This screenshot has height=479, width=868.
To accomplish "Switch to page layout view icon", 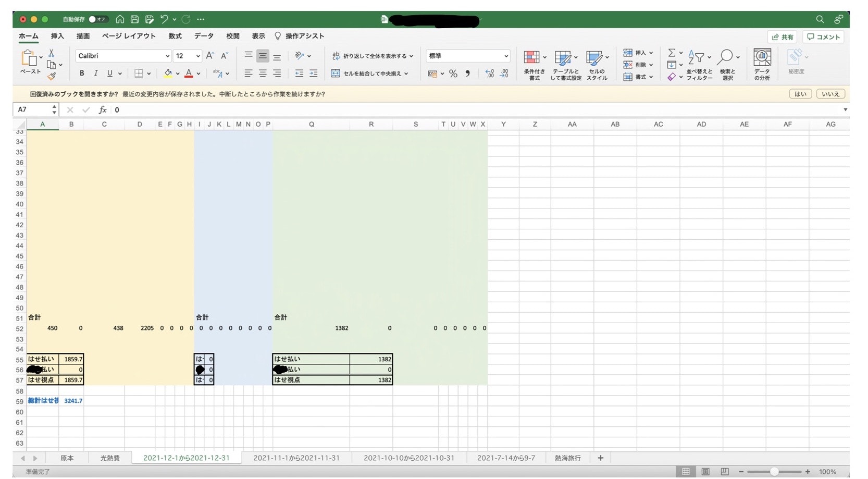I will pyautogui.click(x=705, y=471).
